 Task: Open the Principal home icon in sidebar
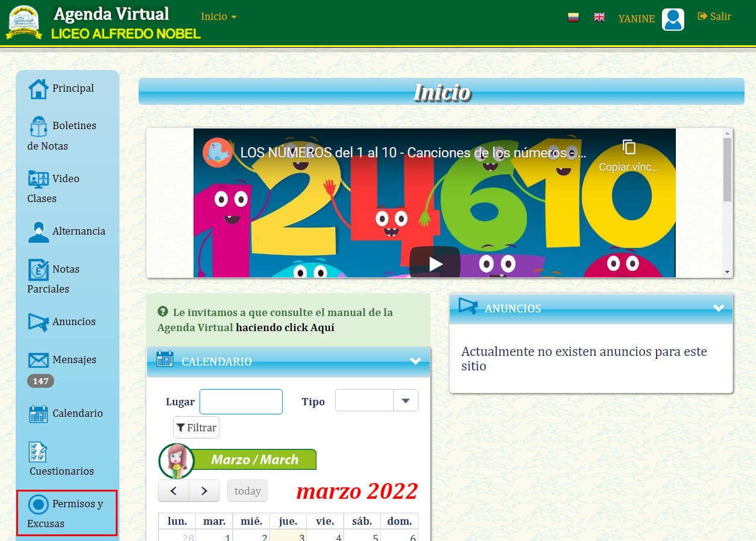(x=39, y=89)
